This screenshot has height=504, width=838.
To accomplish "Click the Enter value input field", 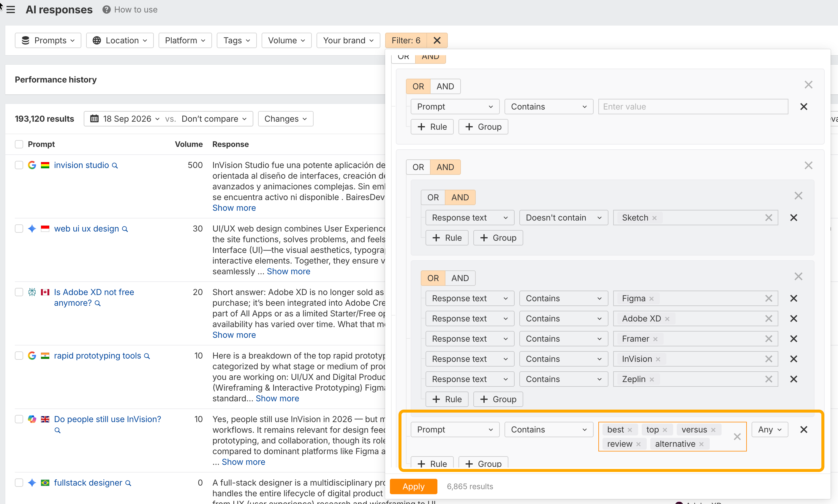I will 693,107.
